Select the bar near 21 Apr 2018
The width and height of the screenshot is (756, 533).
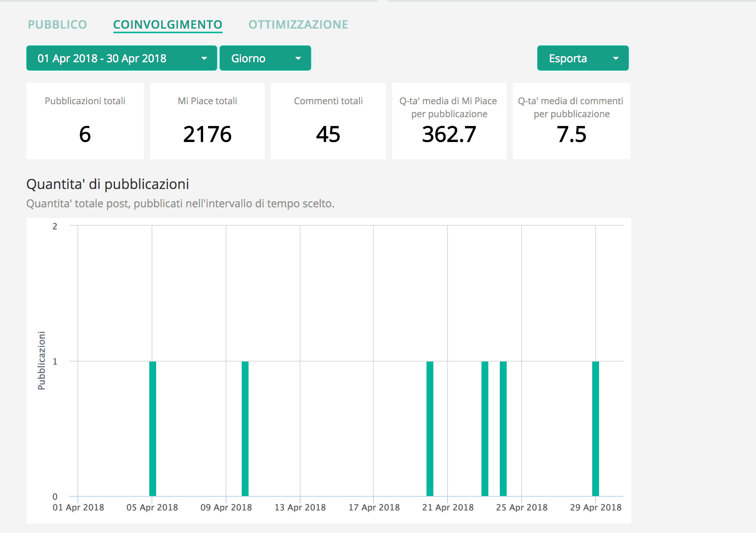tap(429, 428)
